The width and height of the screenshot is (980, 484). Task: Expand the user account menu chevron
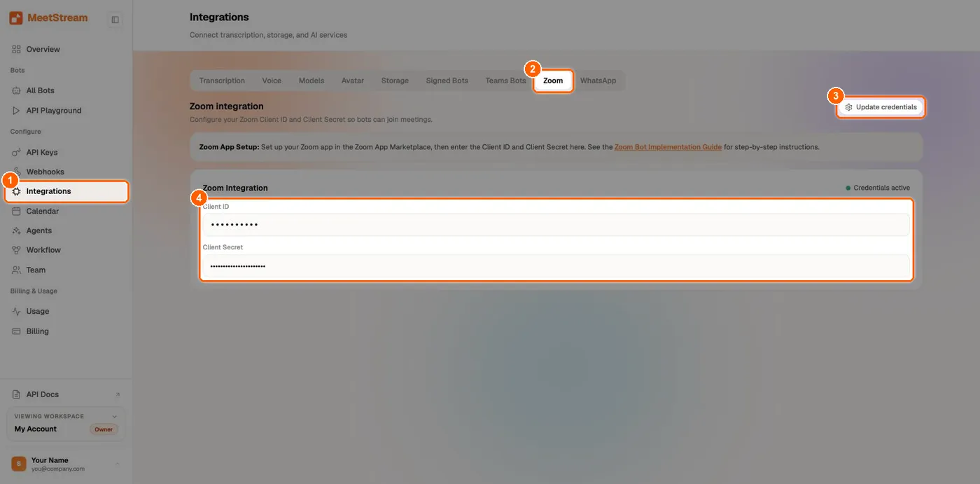117,464
